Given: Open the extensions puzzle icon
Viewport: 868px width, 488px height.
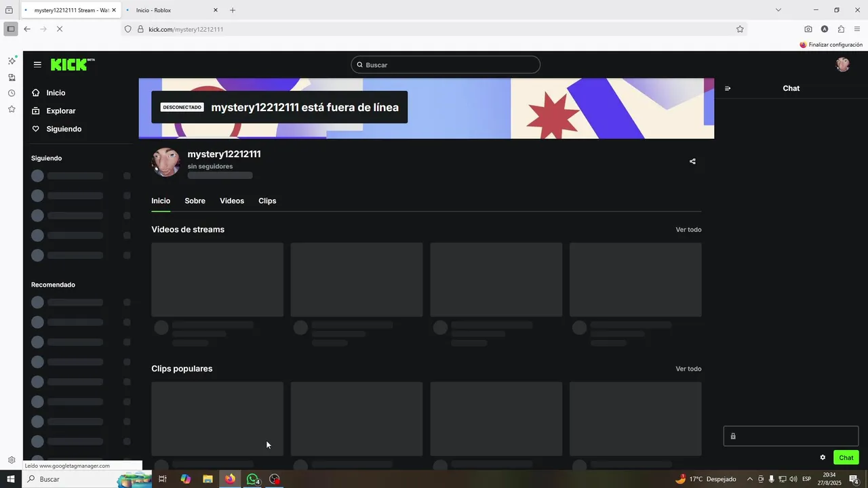Looking at the screenshot, I should click(841, 29).
